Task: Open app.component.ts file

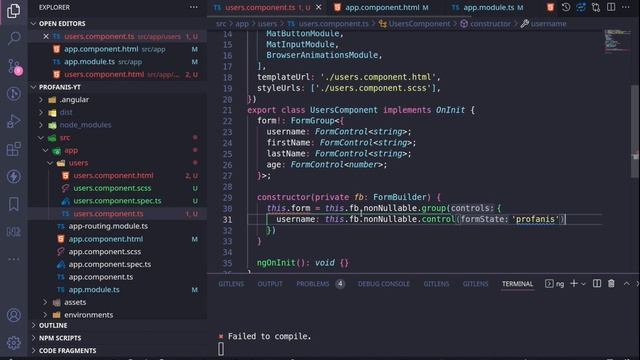Action: (100, 277)
